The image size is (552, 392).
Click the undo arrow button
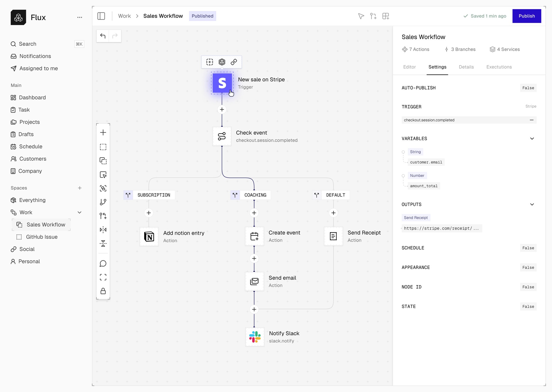(103, 36)
